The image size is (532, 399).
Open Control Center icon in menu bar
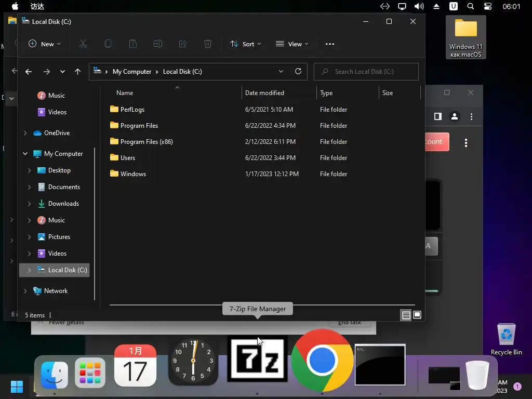487,6
